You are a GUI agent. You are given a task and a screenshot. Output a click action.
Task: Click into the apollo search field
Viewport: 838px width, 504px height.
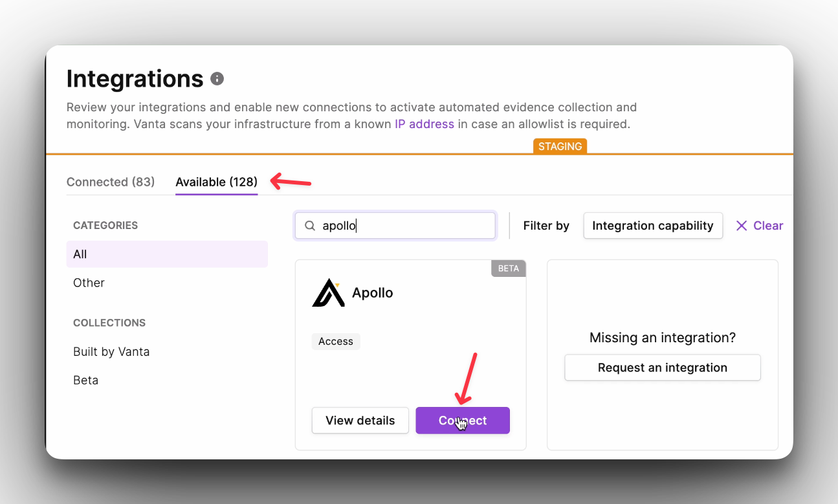pyautogui.click(x=395, y=226)
